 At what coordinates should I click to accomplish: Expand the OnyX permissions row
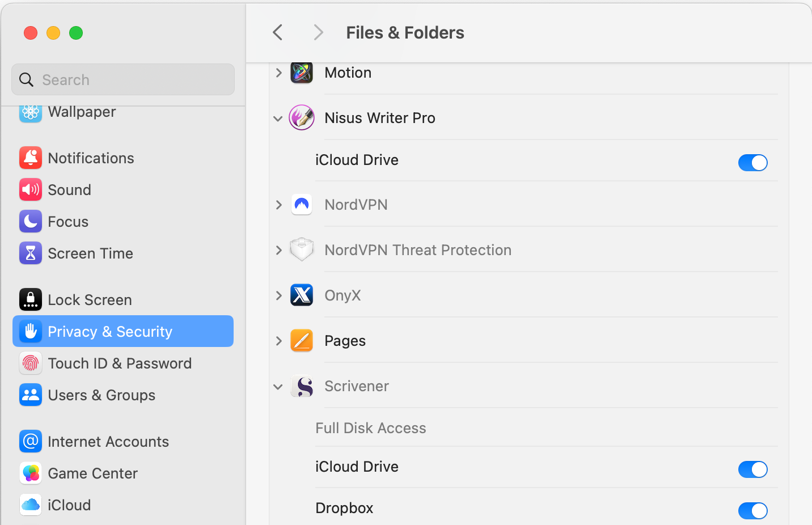point(278,295)
